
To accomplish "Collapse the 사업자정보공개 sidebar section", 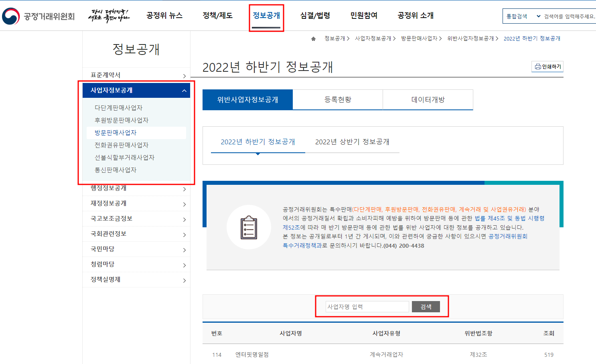I will (x=136, y=90).
